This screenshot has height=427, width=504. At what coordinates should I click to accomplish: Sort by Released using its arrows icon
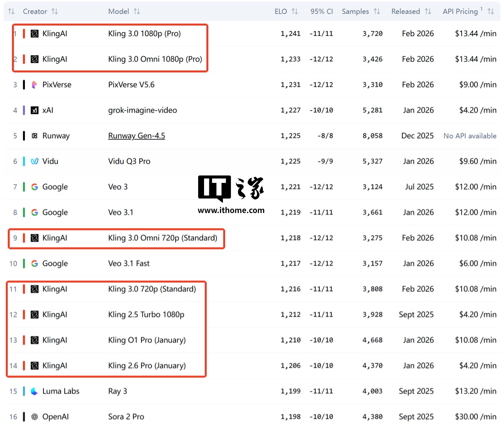(428, 12)
